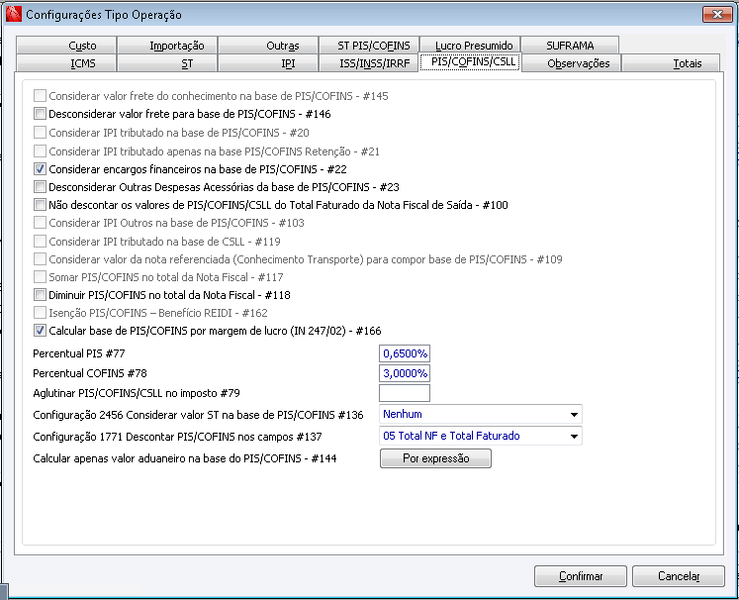739x600 pixels.
Task: Click the Percentual COFINS #78 field
Action: pos(404,373)
